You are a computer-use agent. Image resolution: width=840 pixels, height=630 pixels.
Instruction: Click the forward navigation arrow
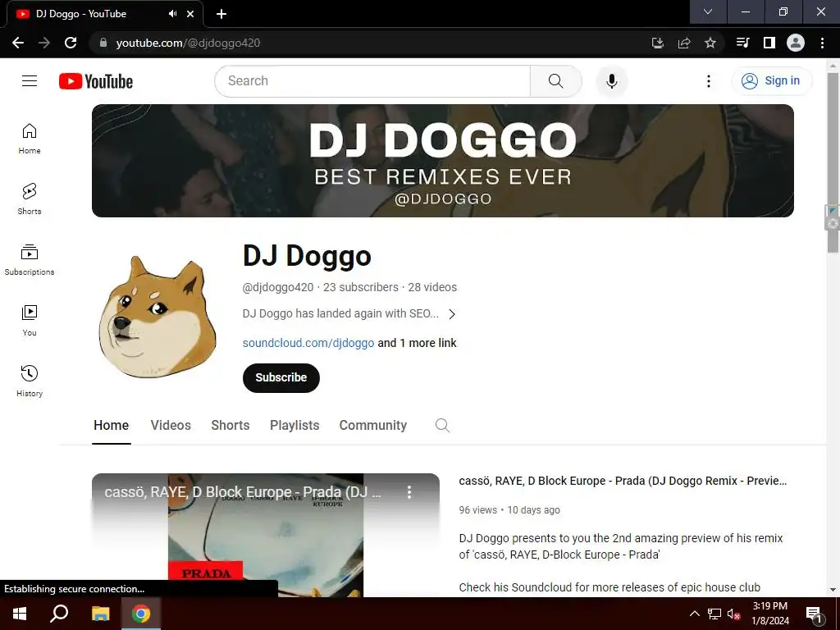(44, 43)
